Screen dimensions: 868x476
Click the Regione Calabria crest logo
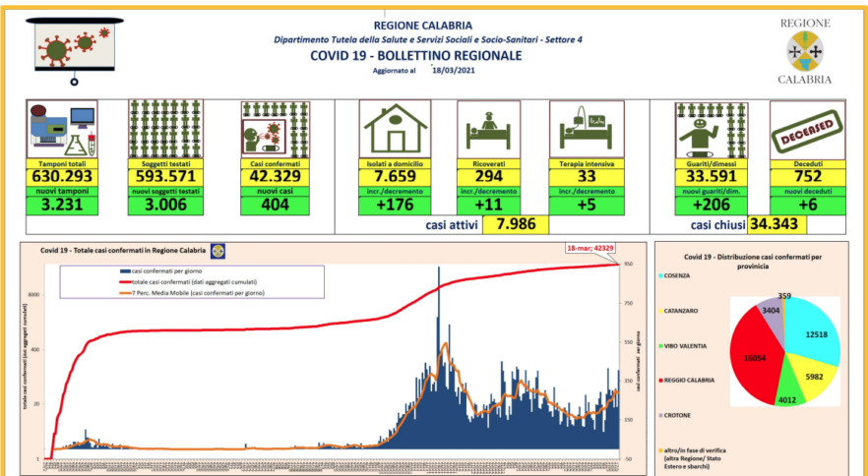click(x=803, y=51)
